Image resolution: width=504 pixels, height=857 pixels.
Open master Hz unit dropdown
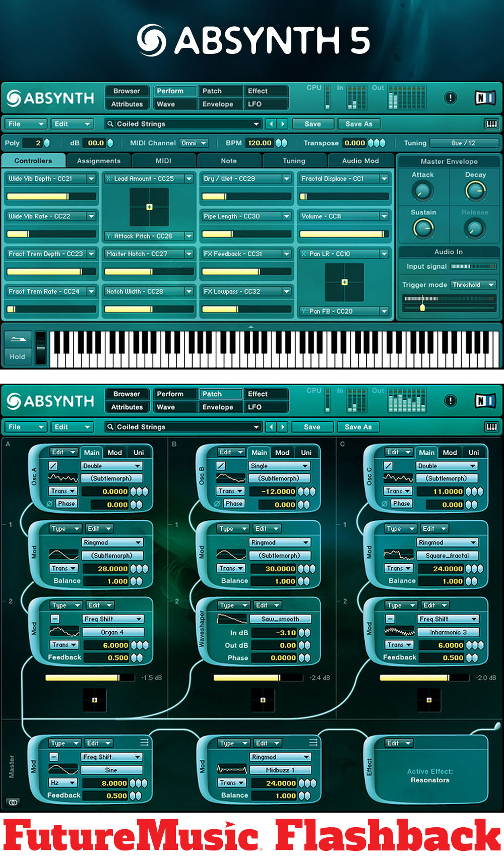coord(62,783)
